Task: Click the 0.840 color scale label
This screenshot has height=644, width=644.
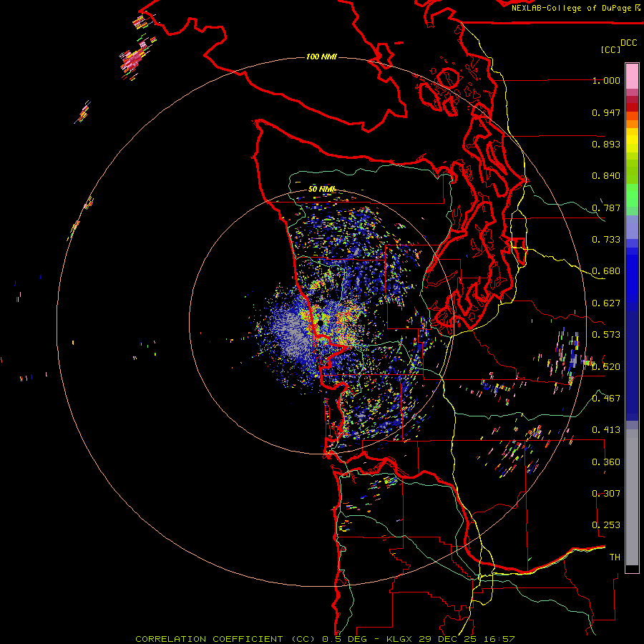Action: coord(606,176)
